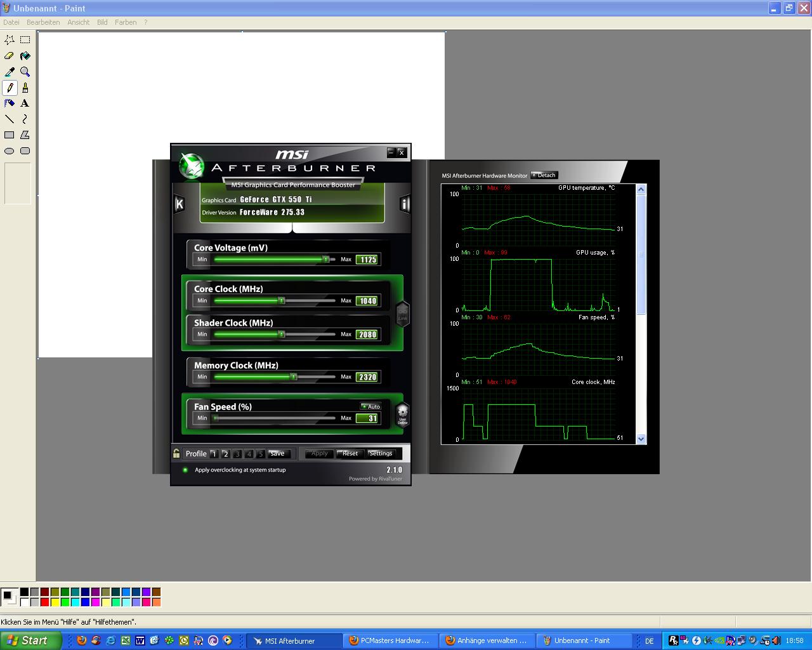Open the Datei menu
This screenshot has height=650, width=812.
(x=11, y=22)
